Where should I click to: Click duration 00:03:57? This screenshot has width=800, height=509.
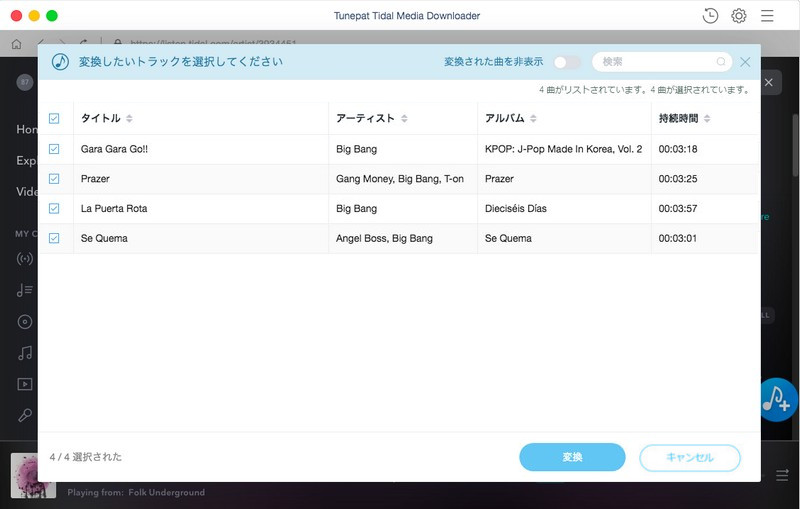tap(678, 208)
